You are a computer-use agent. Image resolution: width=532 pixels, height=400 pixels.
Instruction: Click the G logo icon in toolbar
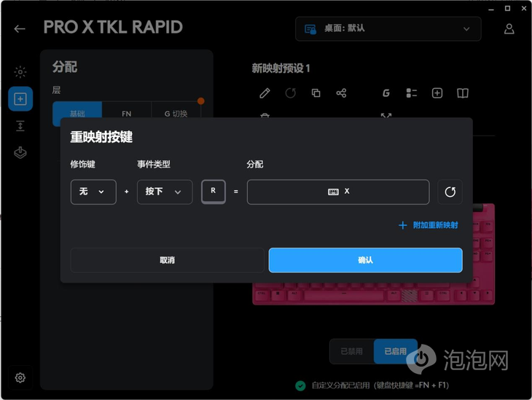[x=386, y=93]
